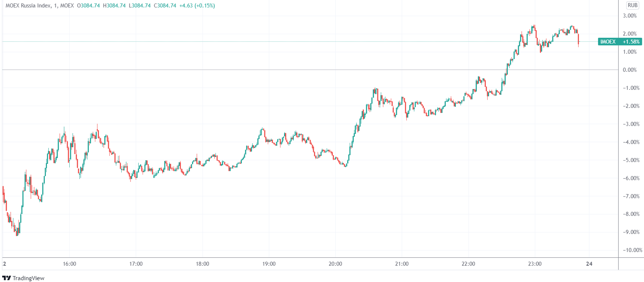Viewport: 644px width, 282px height.
Task: Click the TradingView logo icon
Action: point(6,278)
